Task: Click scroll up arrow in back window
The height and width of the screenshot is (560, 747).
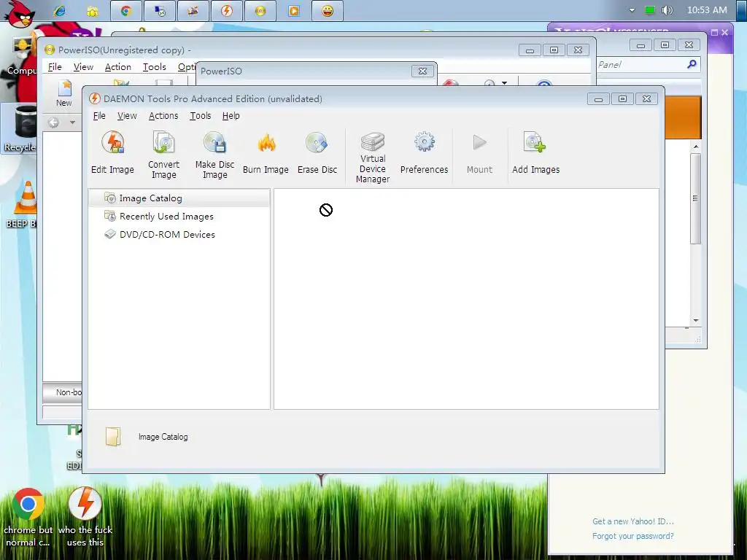Action: (x=696, y=147)
